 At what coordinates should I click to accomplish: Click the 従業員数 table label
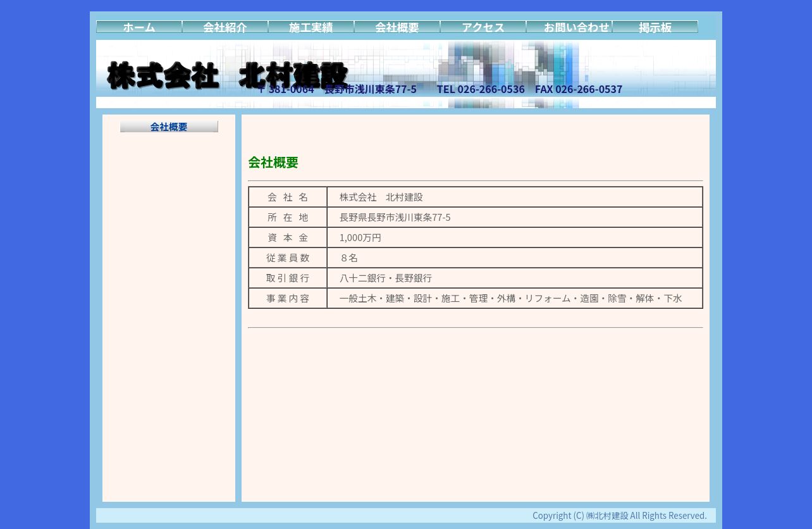[x=288, y=258]
